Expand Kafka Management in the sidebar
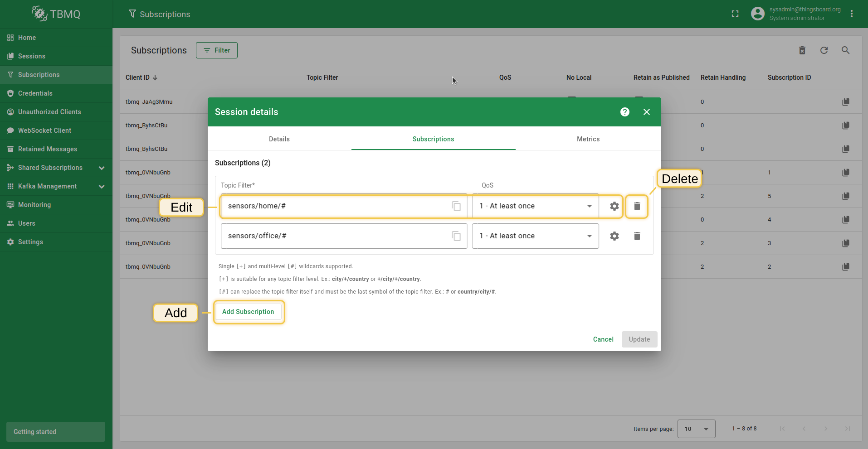This screenshot has height=449, width=868. pyautogui.click(x=102, y=186)
